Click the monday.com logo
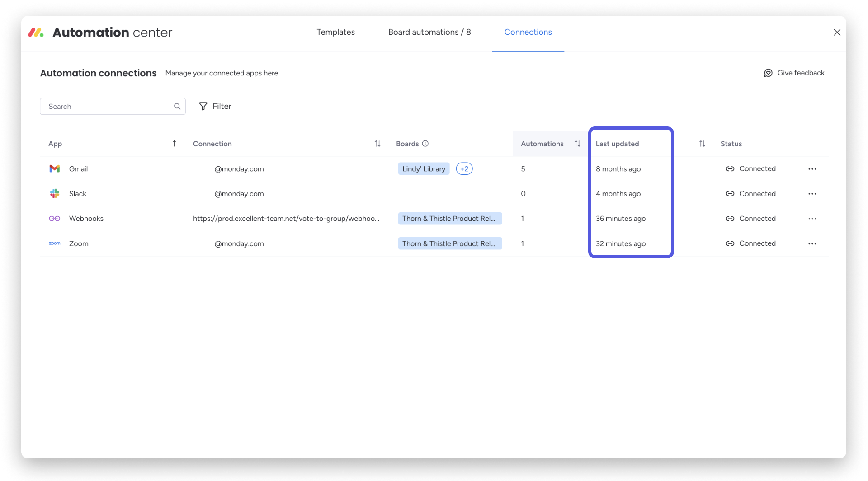 (x=35, y=32)
